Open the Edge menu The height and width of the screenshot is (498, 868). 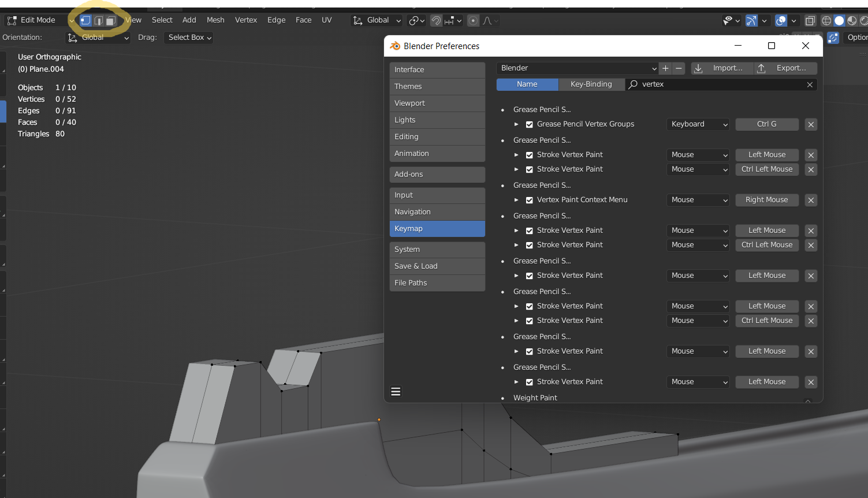277,20
